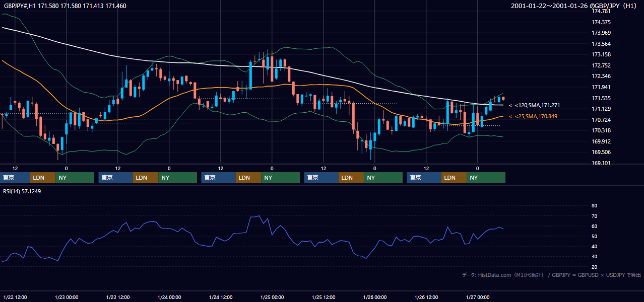644x302 pixels.
Task: Click the last green NY session block
Action: [x=486, y=178]
